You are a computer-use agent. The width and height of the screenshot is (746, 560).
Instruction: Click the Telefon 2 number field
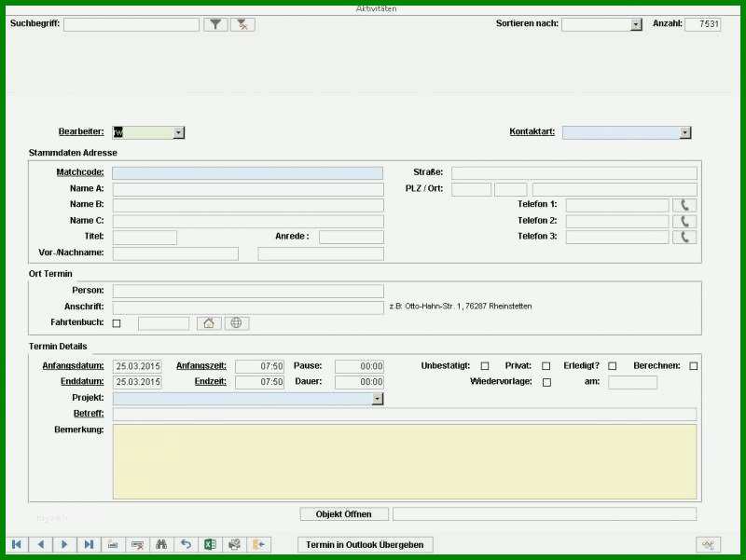coord(617,222)
